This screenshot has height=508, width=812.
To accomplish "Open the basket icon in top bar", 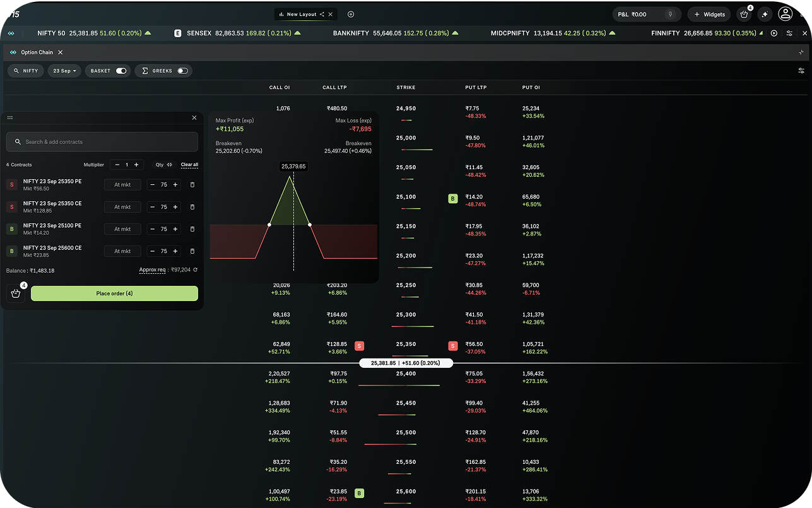I will pos(744,14).
